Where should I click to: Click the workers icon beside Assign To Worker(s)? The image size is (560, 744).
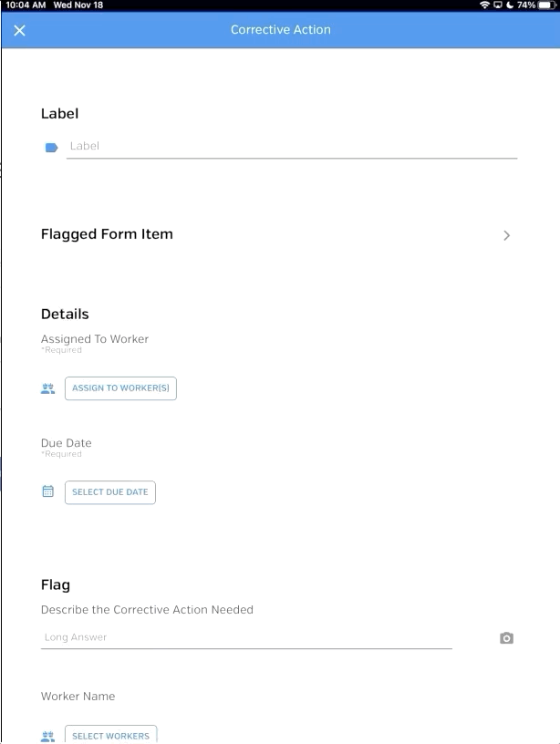coord(47,388)
